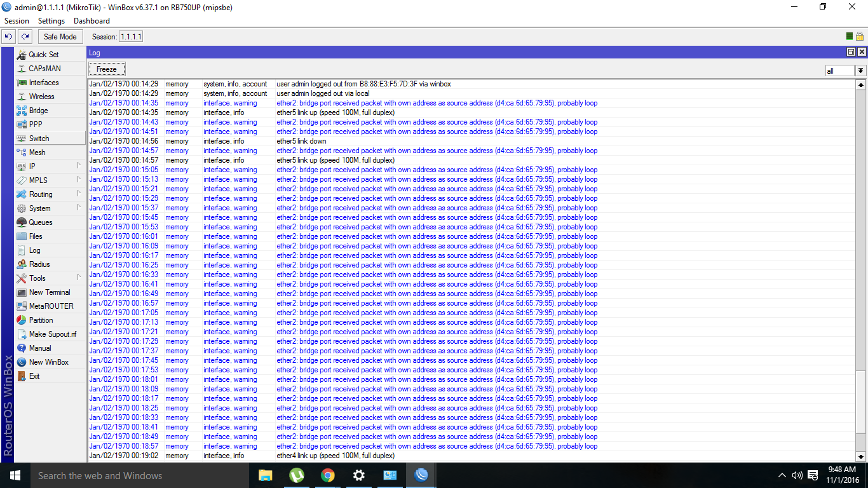Image resolution: width=868 pixels, height=488 pixels.
Task: Open Mesh sidebar entry
Action: point(50,152)
